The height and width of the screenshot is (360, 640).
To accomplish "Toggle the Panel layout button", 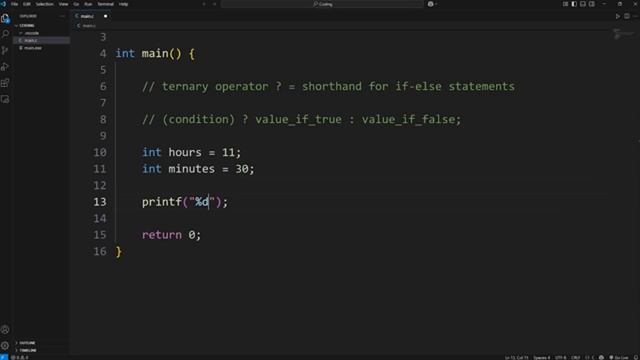I will 583,4.
